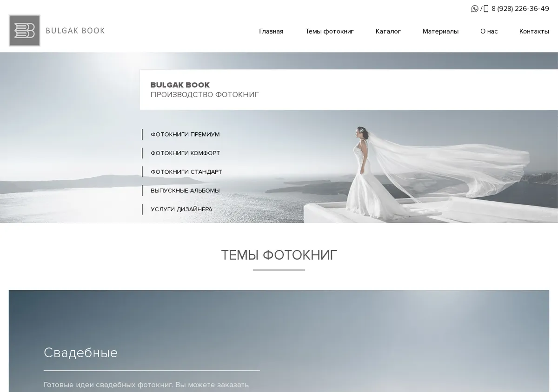Click the Свадебные theme heading
The width and height of the screenshot is (558, 392).
(x=80, y=353)
